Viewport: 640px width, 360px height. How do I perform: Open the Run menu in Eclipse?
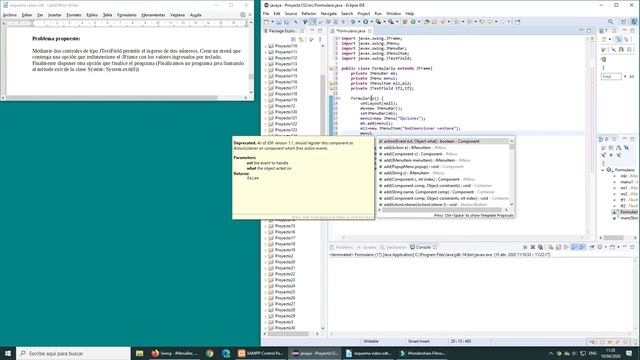click(378, 13)
